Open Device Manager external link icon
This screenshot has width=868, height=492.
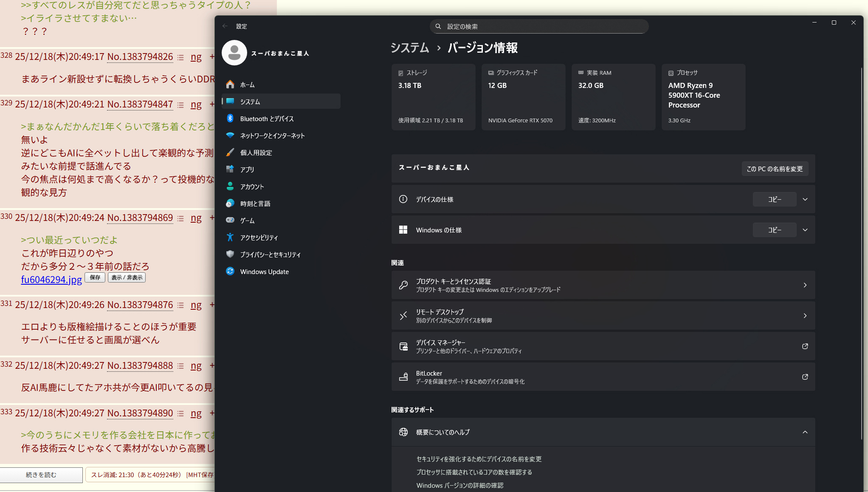[x=805, y=346]
